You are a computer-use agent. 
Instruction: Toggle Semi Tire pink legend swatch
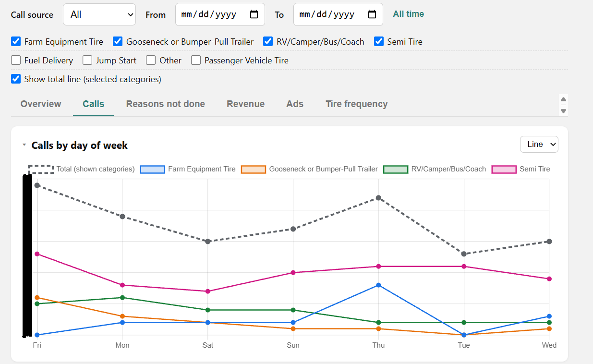tap(504, 169)
